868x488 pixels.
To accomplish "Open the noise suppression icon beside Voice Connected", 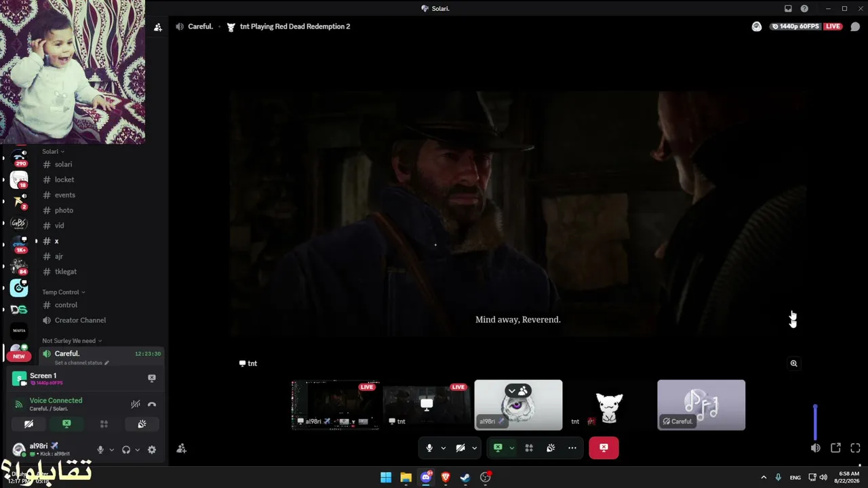I will 136,404.
